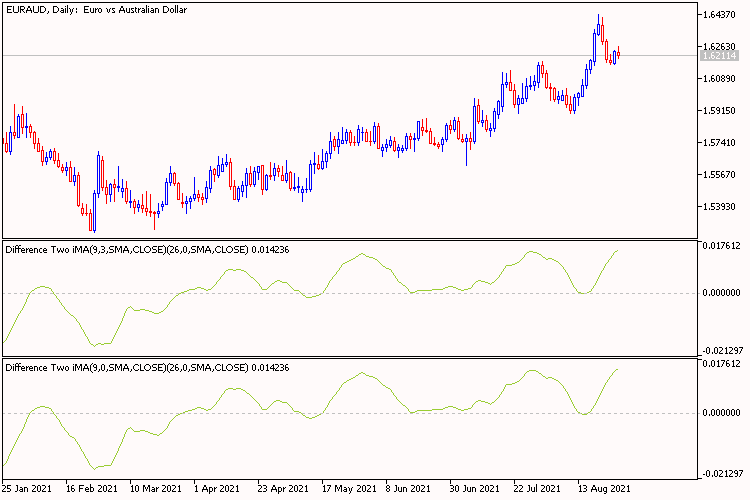This screenshot has width=750, height=500.
Task: Click the current price label 1.62114
Action: (719, 56)
